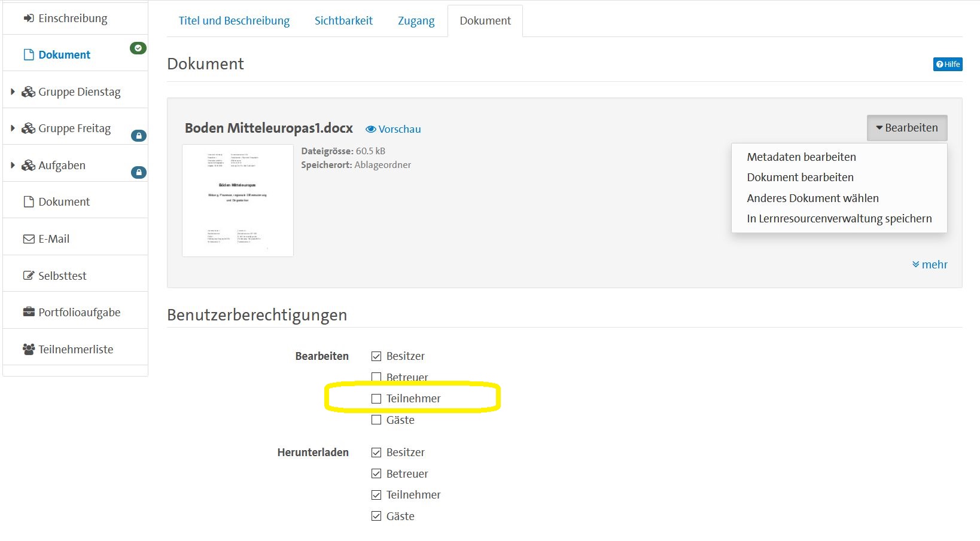Expand the Gruppe Dienstag tree item
This screenshot has height=541, width=980.
coord(12,91)
